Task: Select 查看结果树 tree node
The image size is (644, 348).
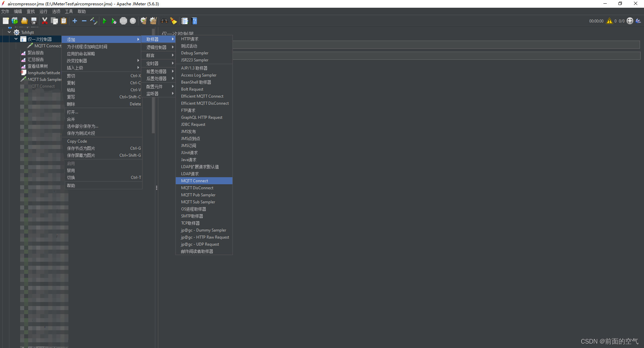Action: [x=38, y=66]
